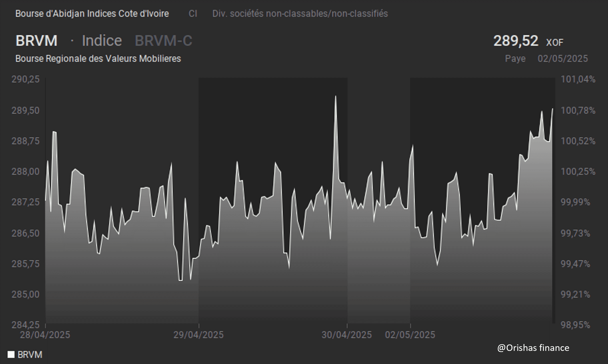Click the 98,95% right axis label
This screenshot has height=364, width=608.
(x=575, y=325)
